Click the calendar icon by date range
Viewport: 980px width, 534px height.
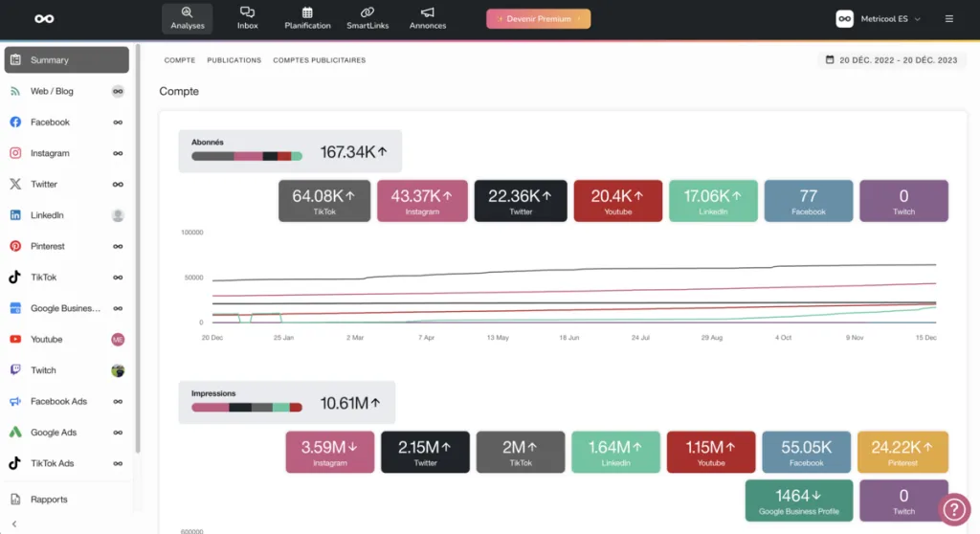click(830, 60)
